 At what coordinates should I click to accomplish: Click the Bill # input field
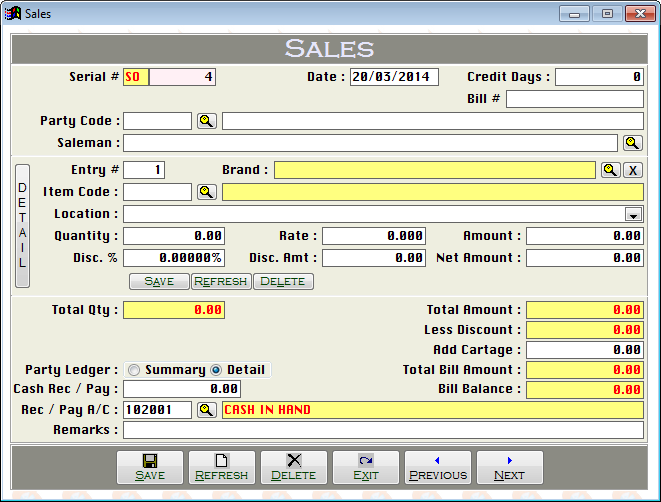[x=575, y=99]
